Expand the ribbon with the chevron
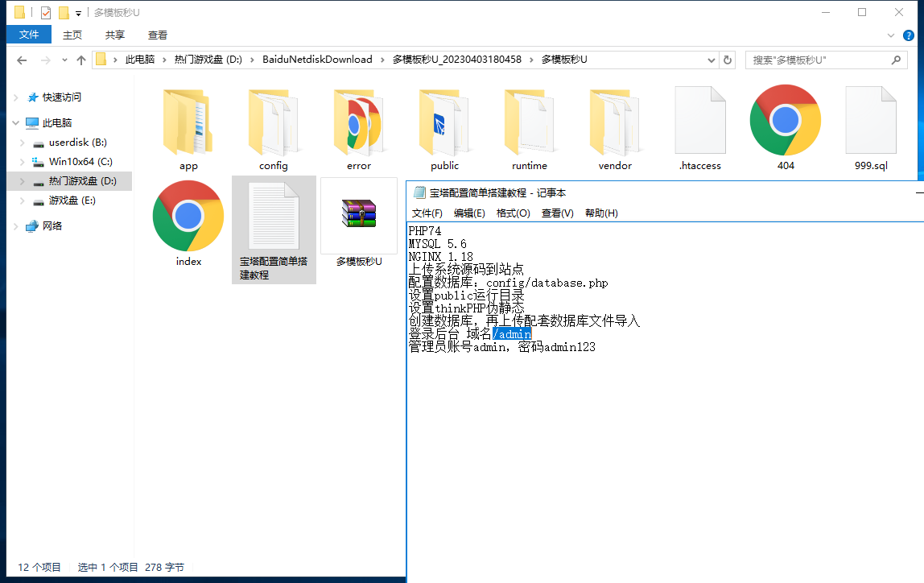The width and height of the screenshot is (924, 583). (x=891, y=35)
